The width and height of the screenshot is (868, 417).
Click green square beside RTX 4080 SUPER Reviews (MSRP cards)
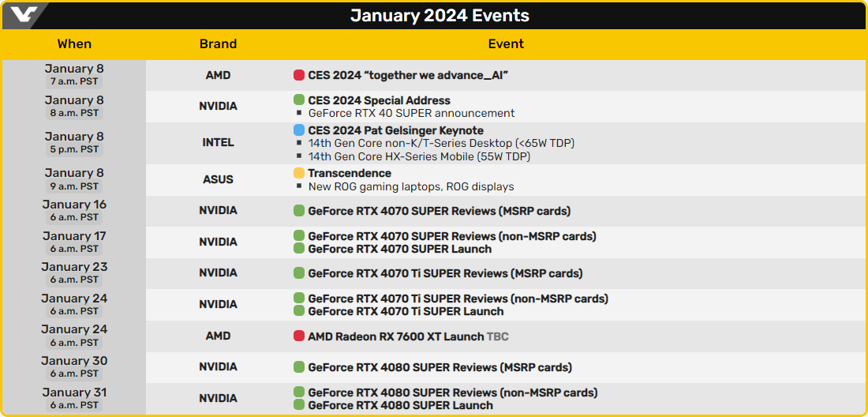click(x=299, y=367)
